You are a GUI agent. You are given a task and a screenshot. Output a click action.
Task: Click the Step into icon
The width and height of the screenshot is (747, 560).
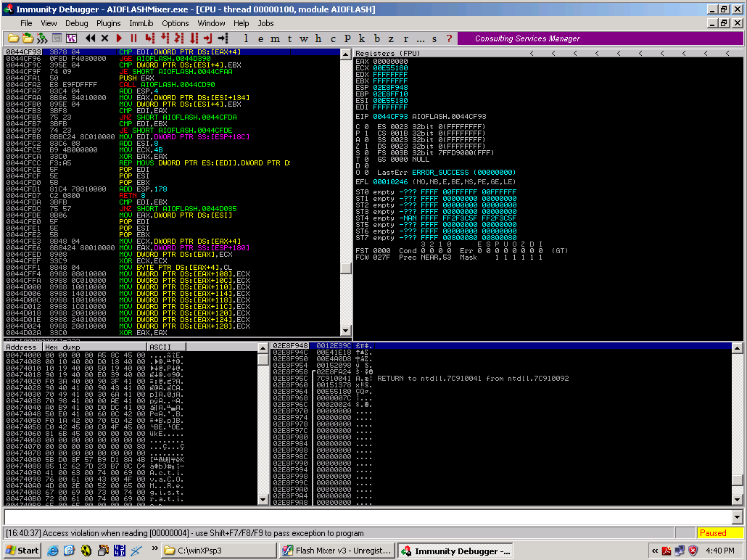click(149, 38)
